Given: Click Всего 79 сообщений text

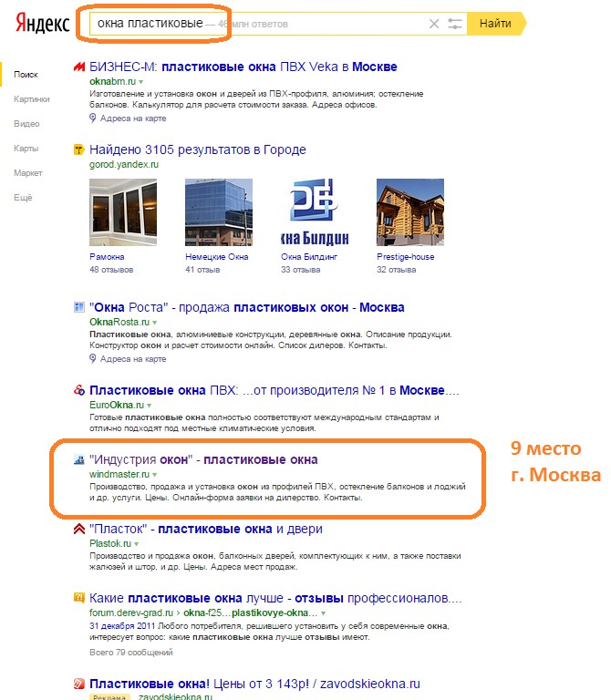Looking at the screenshot, I should (131, 653).
